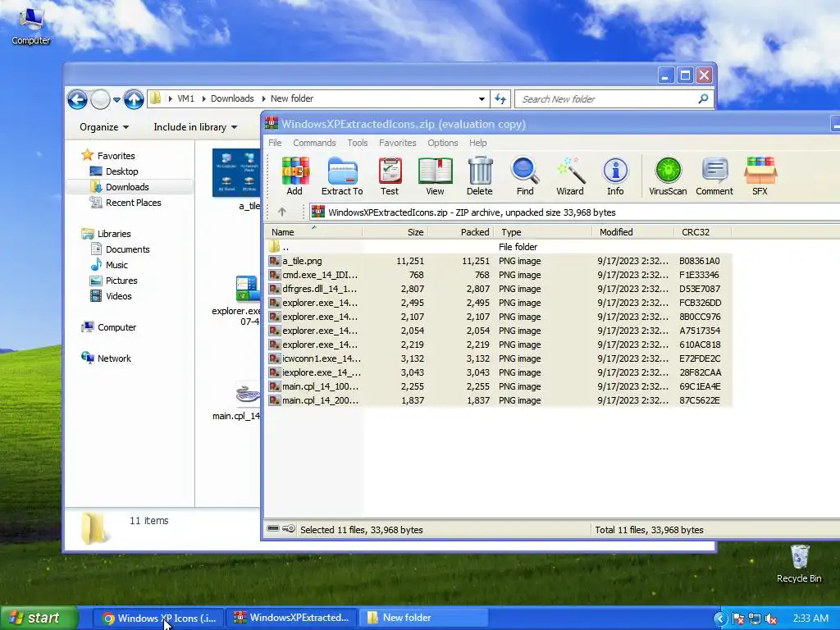This screenshot has width=840, height=630.
Task: Click the search magnifier in Explorer
Action: [x=703, y=98]
